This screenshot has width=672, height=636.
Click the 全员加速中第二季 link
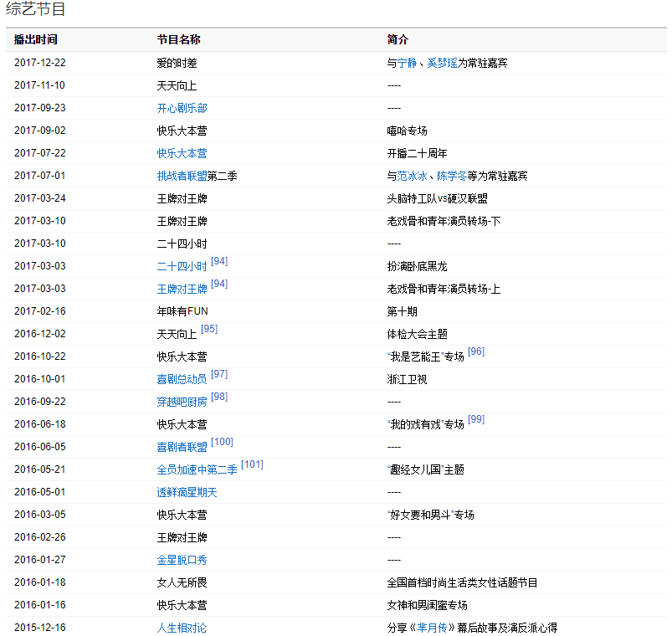pos(197,469)
